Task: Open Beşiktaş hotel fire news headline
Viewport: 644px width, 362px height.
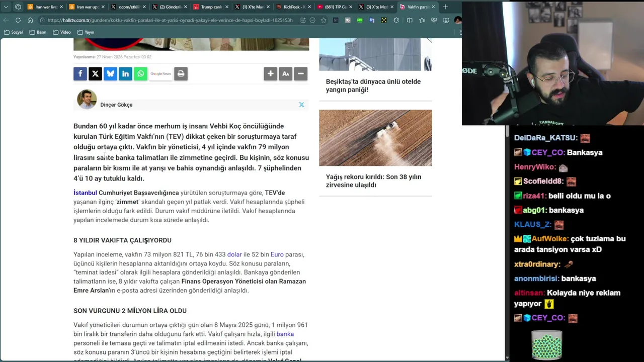Action: pyautogui.click(x=373, y=85)
